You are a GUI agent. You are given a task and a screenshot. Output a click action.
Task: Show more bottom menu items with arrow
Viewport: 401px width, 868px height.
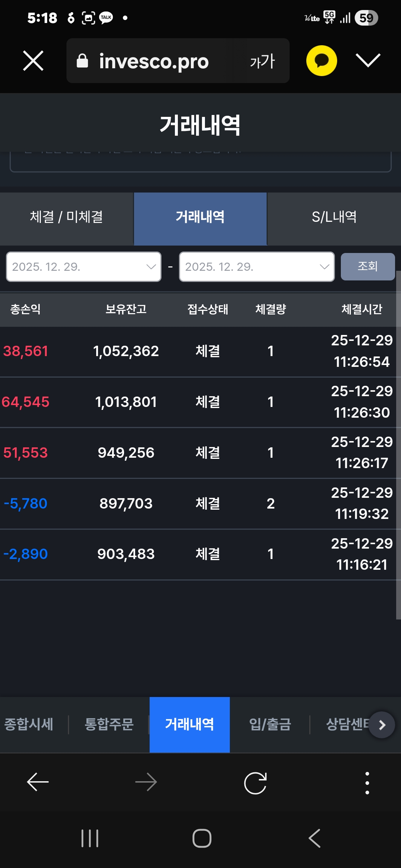pyautogui.click(x=382, y=725)
